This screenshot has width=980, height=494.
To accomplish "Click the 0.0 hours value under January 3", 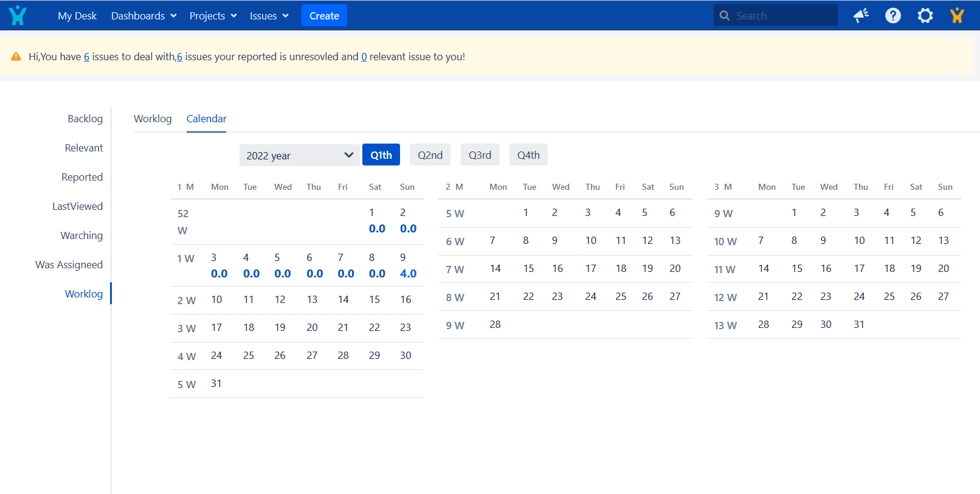I will [219, 274].
